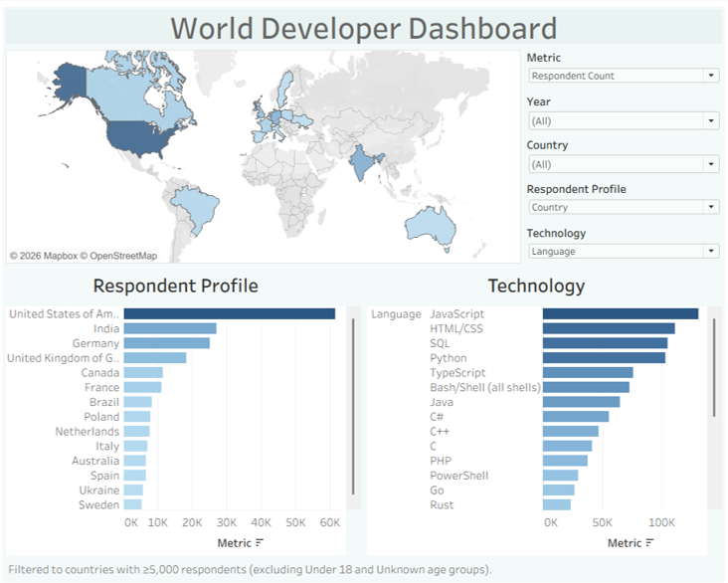Click the 'Language' header in Technology chart
The width and height of the screenshot is (728, 583).
point(396,314)
